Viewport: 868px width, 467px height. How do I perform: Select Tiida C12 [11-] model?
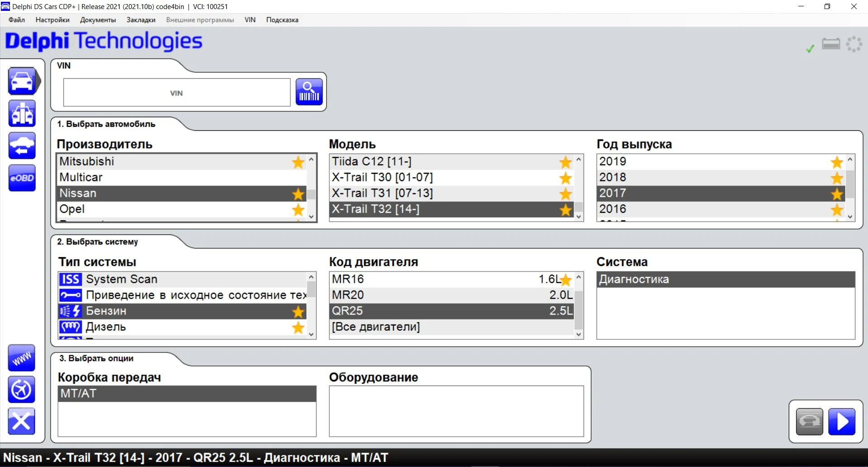(x=452, y=162)
